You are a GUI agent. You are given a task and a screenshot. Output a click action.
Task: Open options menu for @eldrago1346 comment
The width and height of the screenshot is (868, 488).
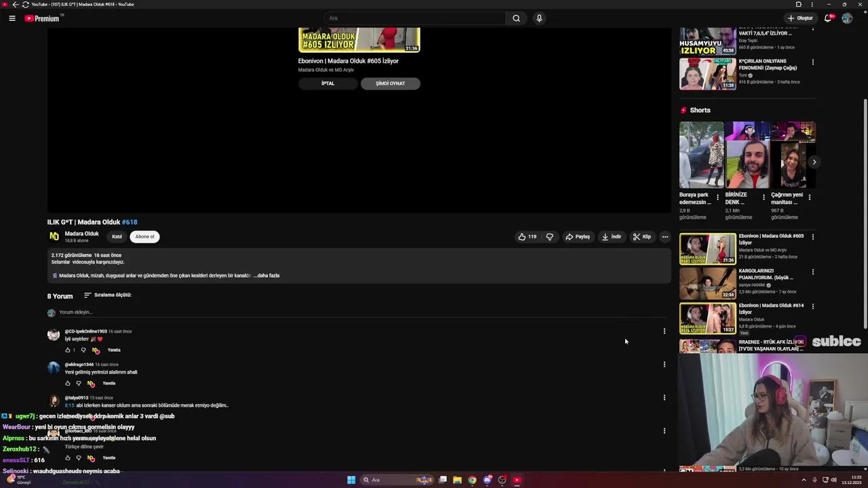click(665, 365)
